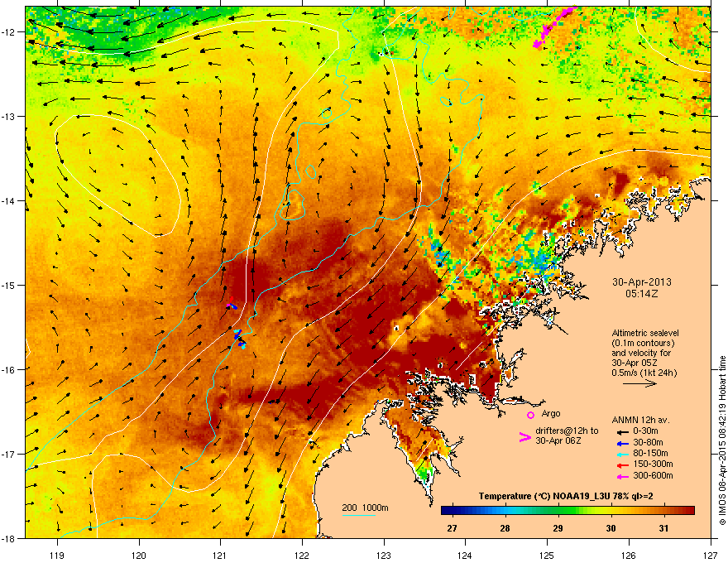Click the latitude axis label -18
The height and width of the screenshot is (563, 728).
(x=9, y=538)
